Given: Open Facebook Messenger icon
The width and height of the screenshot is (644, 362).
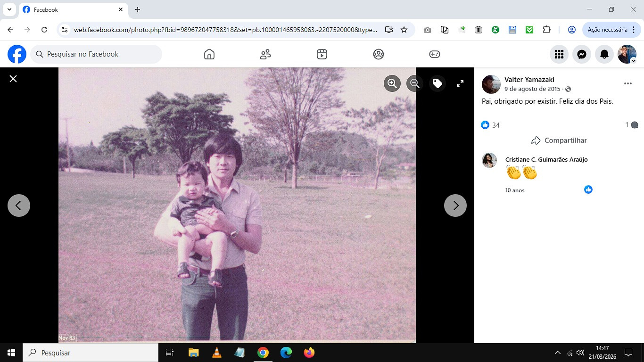Looking at the screenshot, I should [582, 54].
